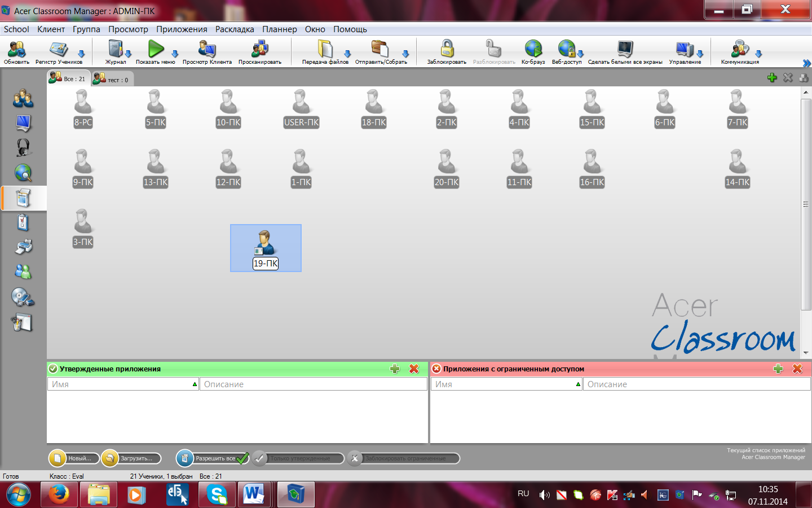
Task: Select the 19-ПК client thumbnail
Action: [x=266, y=247]
